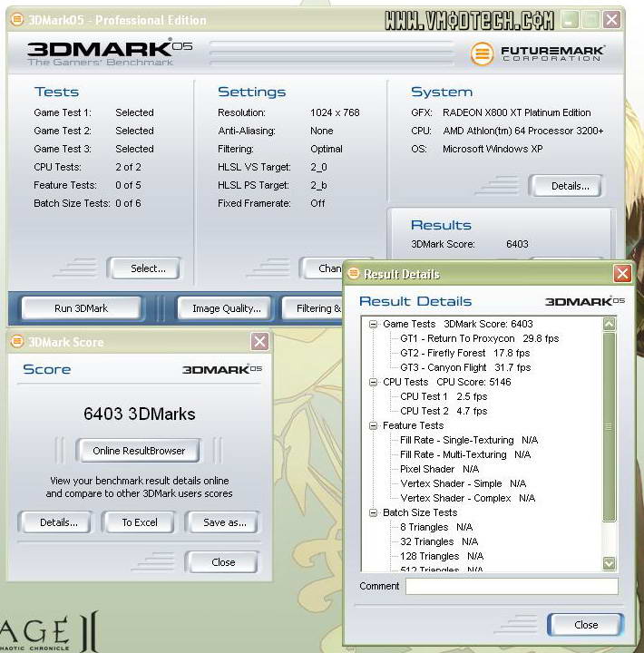Screen dimensions: 644x653
Task: Export score with To Excel button
Action: click(139, 522)
